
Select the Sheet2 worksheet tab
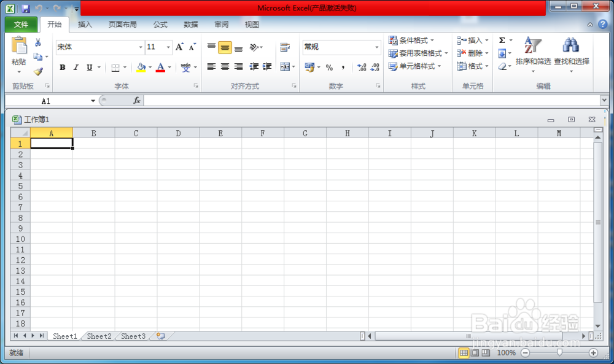[99, 336]
